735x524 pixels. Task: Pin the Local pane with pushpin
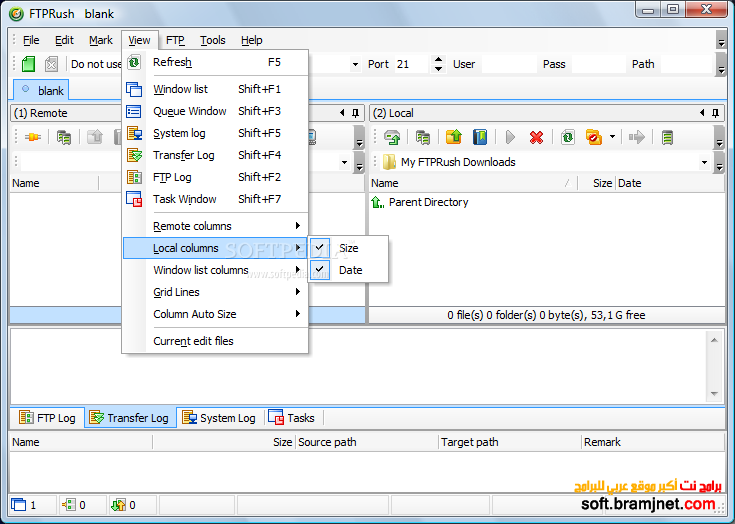click(x=715, y=113)
